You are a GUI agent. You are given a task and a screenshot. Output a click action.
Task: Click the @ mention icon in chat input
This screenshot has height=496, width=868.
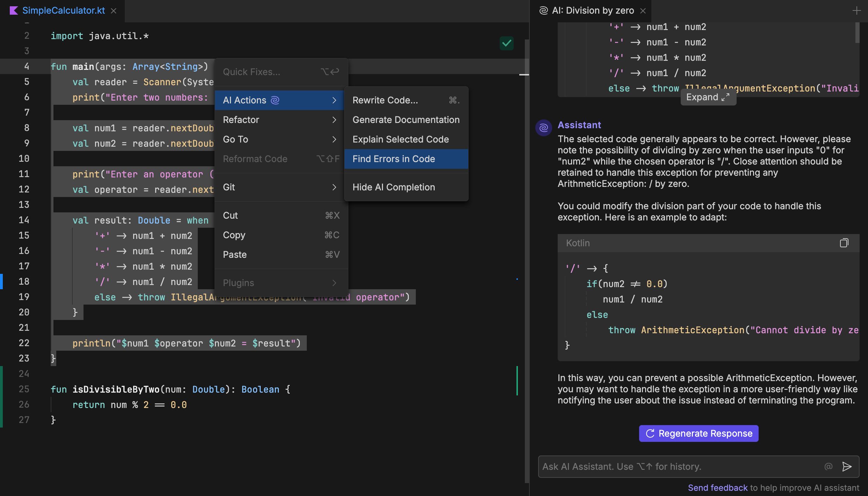[x=829, y=467]
